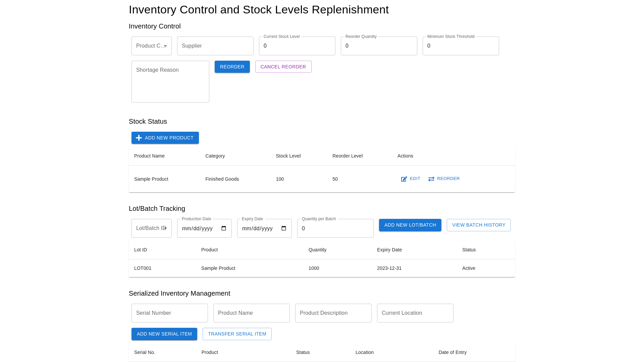644x362 pixels.
Task: Focus the Minimum Stock Threshold field
Action: tap(461, 46)
